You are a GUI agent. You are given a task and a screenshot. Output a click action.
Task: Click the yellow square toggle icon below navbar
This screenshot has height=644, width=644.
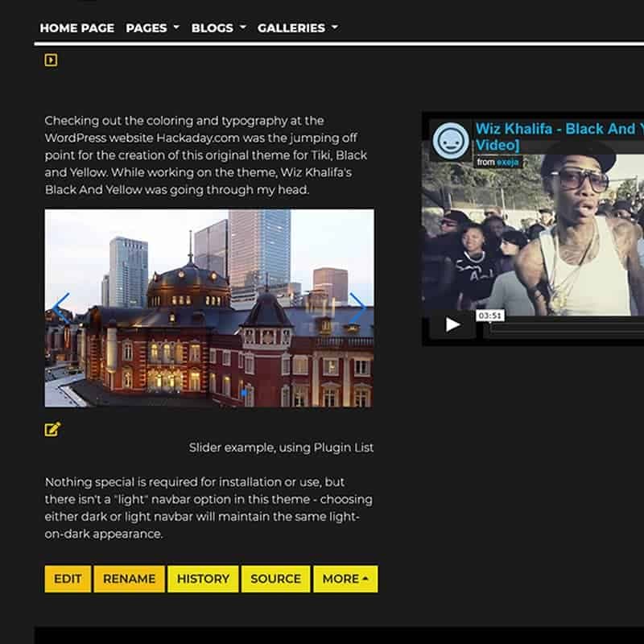pos(51,60)
